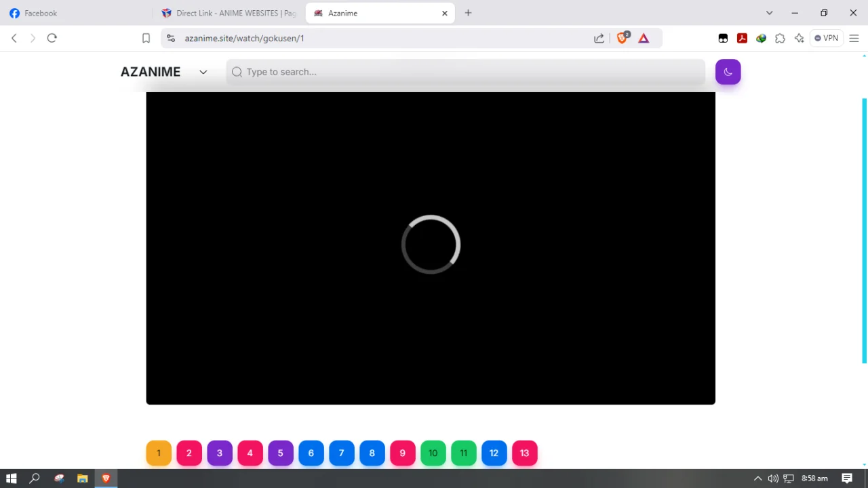Go back to the previous page
Viewport: 868px width, 488px height.
[x=14, y=38]
